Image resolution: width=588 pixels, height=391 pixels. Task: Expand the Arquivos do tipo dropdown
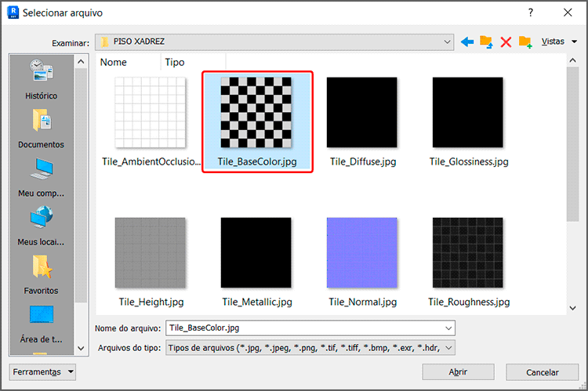[x=448, y=347]
